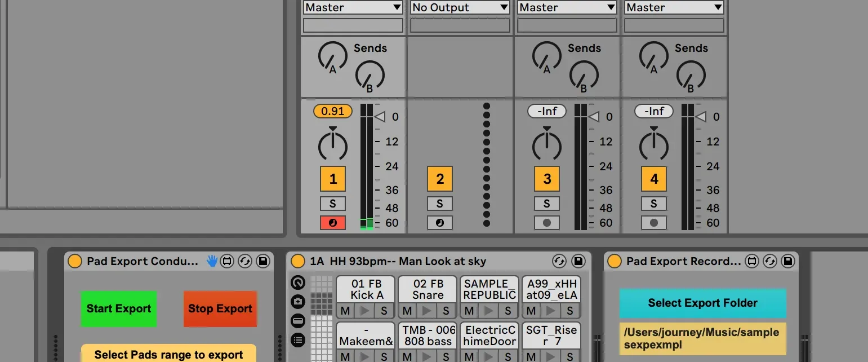Arm track 4 for recording
The width and height of the screenshot is (868, 362).
[654, 223]
